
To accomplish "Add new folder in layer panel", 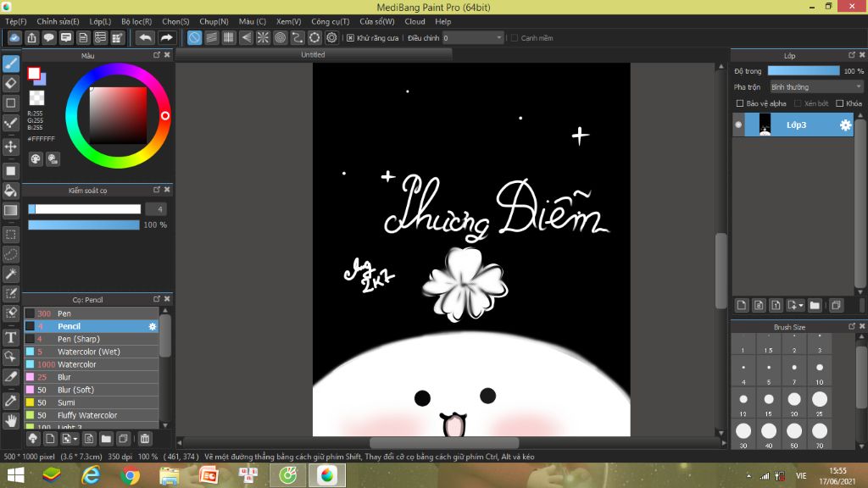I will pyautogui.click(x=815, y=305).
